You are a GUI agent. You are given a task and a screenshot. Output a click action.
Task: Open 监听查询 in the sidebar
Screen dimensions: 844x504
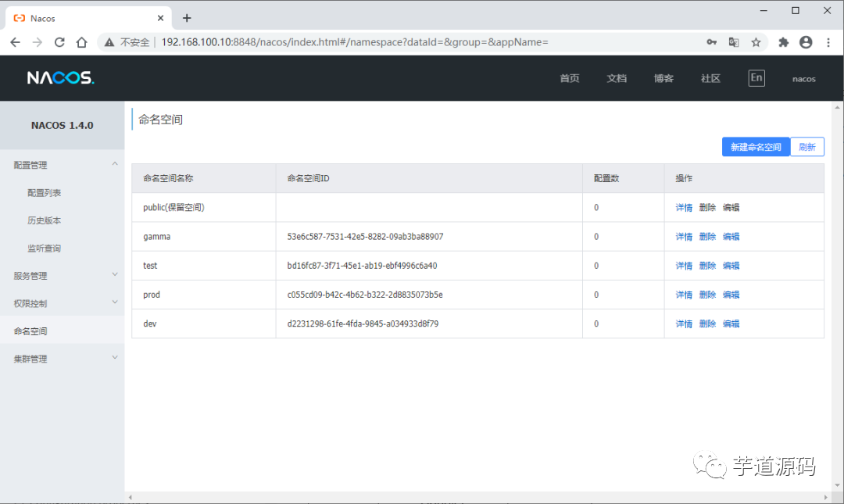click(x=44, y=248)
